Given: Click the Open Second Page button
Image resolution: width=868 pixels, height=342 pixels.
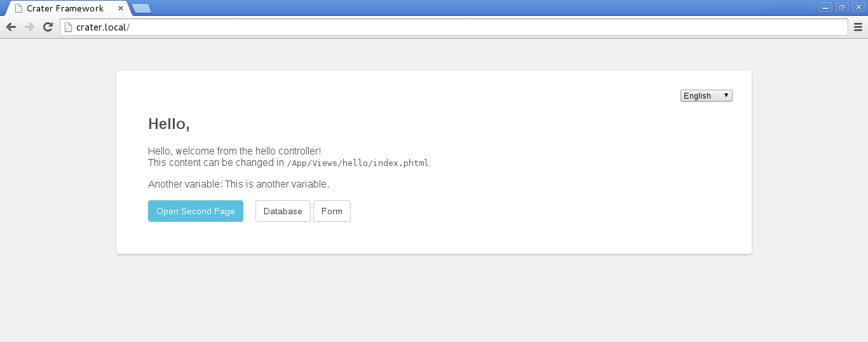Looking at the screenshot, I should [x=196, y=211].
